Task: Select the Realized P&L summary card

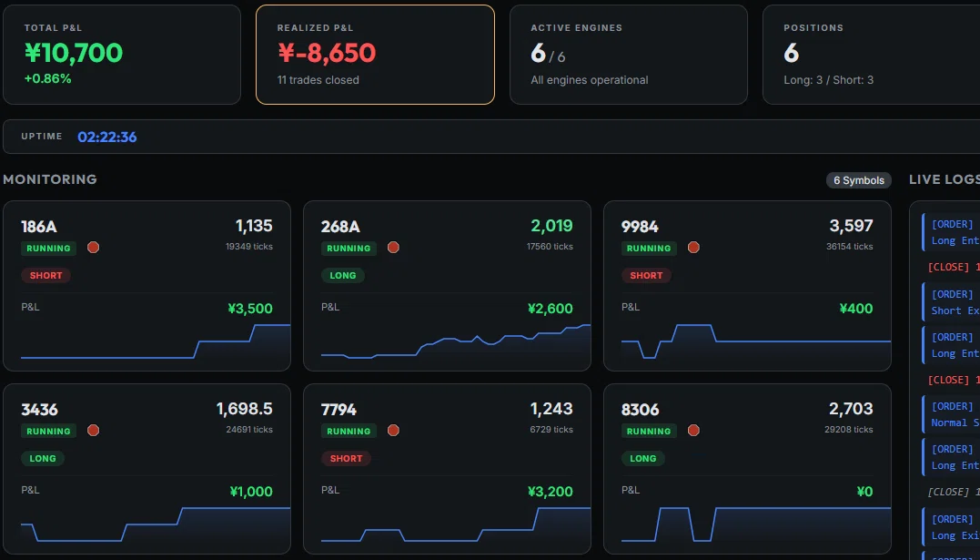Action: pyautogui.click(x=375, y=55)
